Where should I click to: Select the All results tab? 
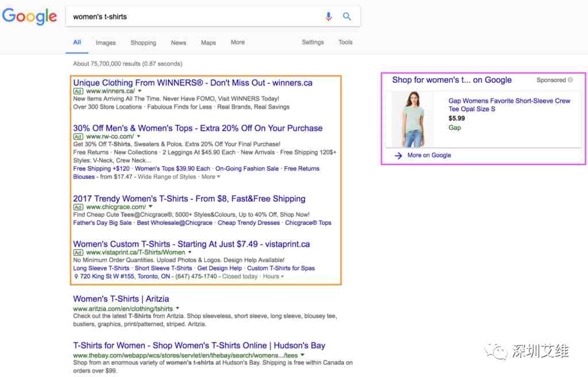[x=77, y=43]
